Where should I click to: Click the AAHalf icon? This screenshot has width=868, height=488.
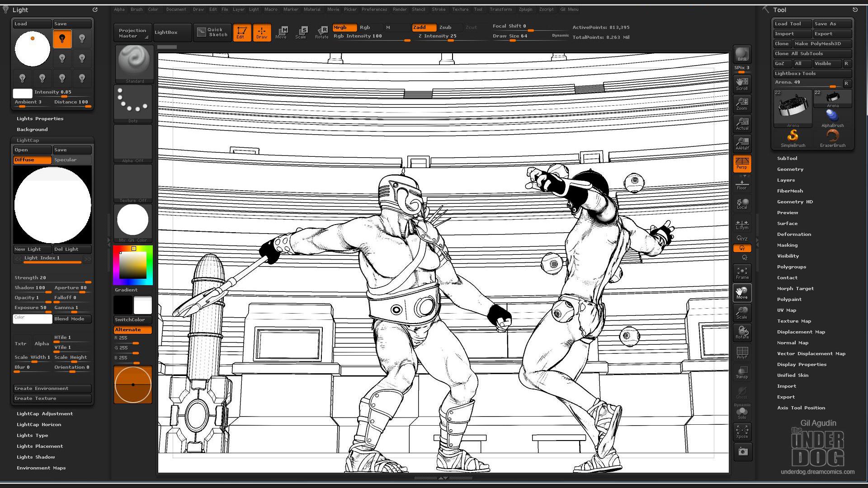coord(742,143)
